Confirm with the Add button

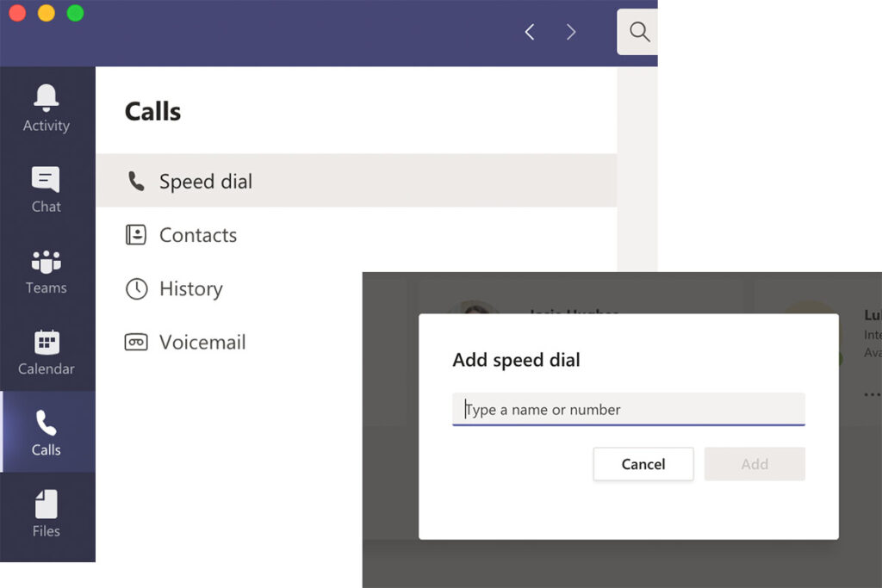(x=755, y=464)
